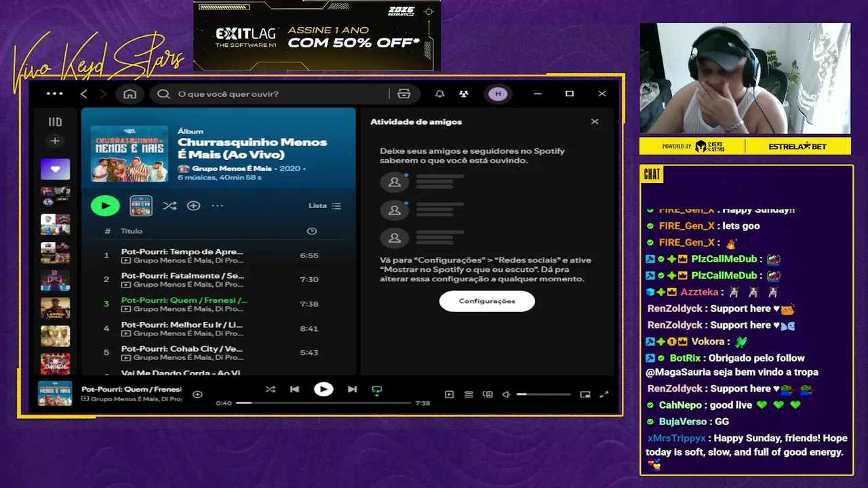The width and height of the screenshot is (868, 488).
Task: Open the Liked Songs heart playlist
Action: [x=55, y=169]
